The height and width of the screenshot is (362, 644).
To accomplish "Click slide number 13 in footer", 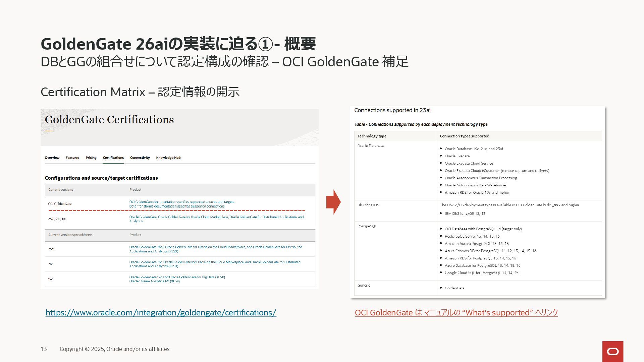I will coord(44,349).
